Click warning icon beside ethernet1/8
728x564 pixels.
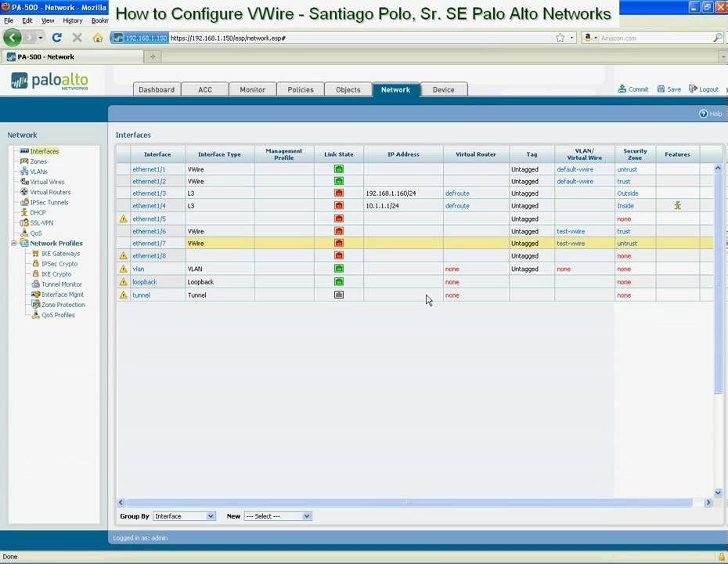click(123, 255)
